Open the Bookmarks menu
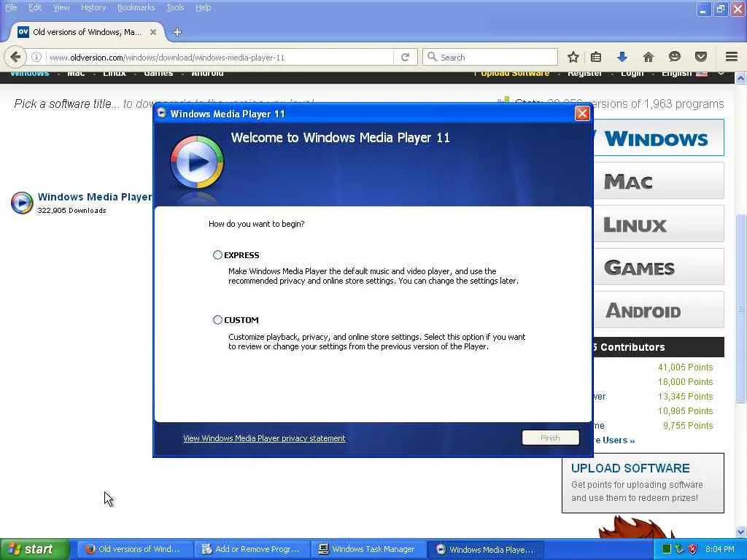This screenshot has width=747, height=560. tap(136, 7)
